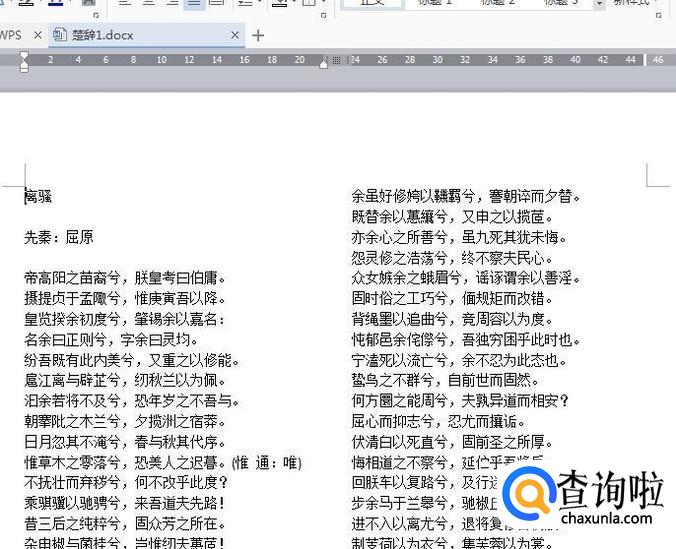676x549 pixels.
Task: Click line 汩余若将不及兮，恐年岁之不吾与
Action: (132, 401)
